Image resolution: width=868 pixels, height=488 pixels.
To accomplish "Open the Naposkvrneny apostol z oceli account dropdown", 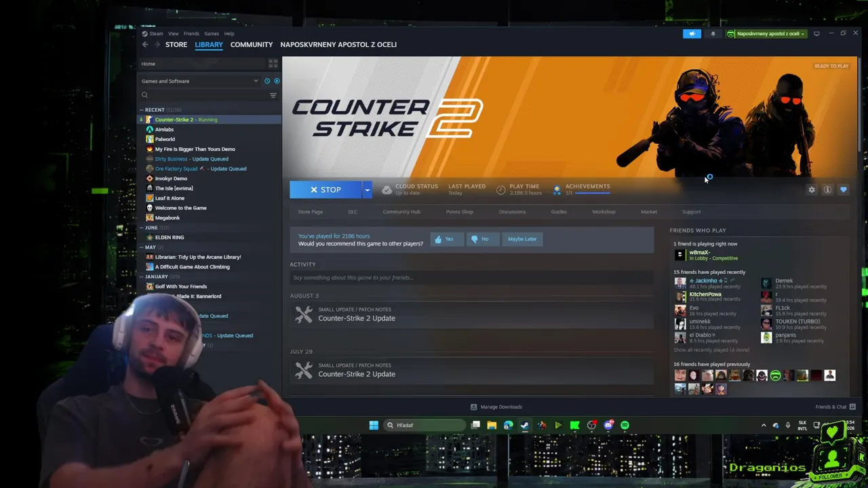I will pyautogui.click(x=766, y=34).
